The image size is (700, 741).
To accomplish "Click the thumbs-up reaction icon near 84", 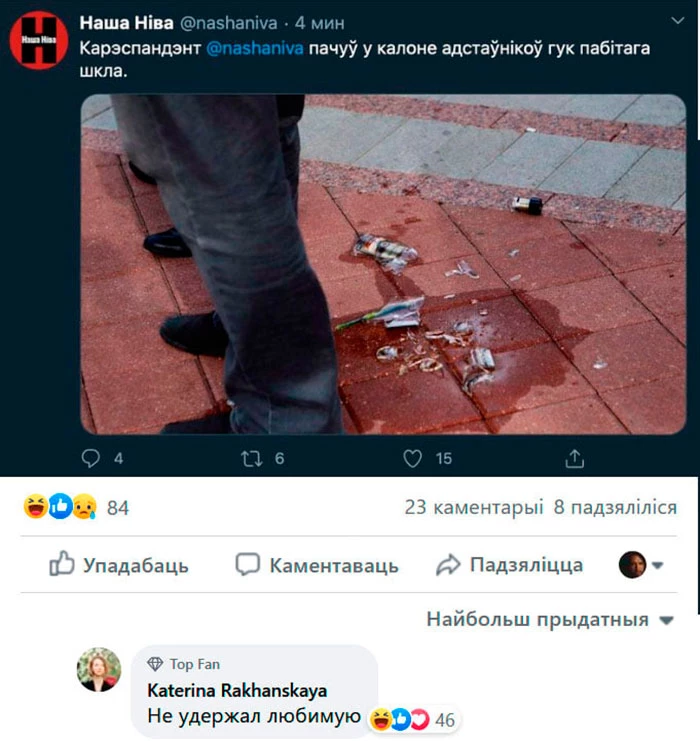I will [x=60, y=507].
